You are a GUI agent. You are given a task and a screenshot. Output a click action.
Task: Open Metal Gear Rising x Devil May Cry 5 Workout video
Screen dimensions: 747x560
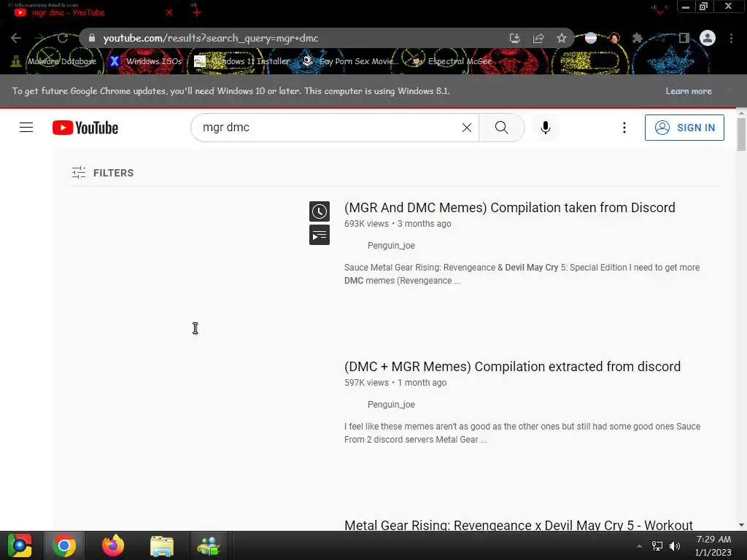click(519, 525)
